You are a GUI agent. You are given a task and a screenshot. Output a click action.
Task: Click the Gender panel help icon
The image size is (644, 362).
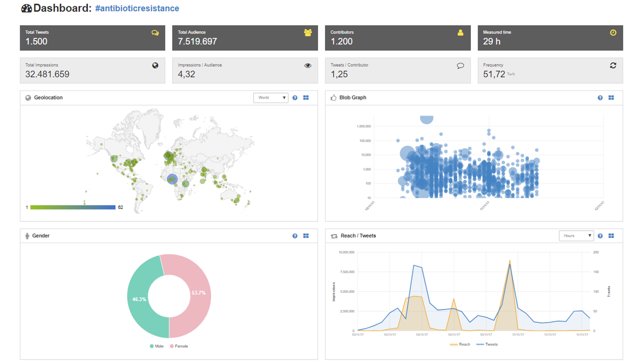coord(295,236)
